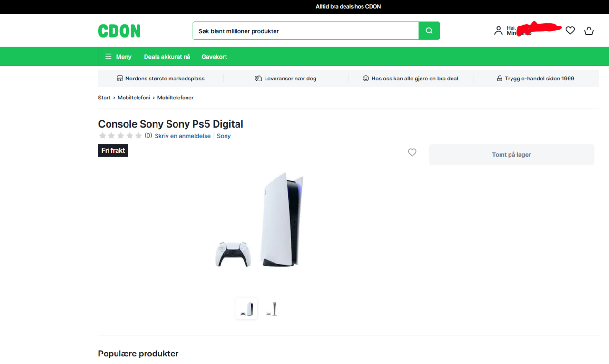Click the CDON logo
This screenshot has height=364, width=609.
(x=119, y=31)
